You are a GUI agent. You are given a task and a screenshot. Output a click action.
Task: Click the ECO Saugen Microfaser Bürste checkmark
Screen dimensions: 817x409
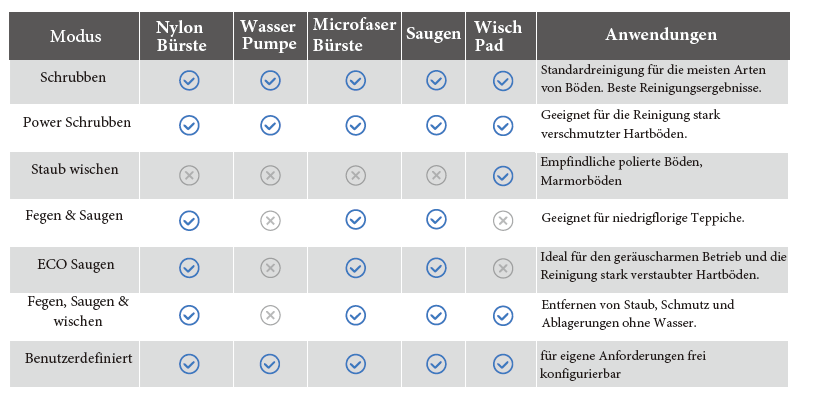(355, 267)
